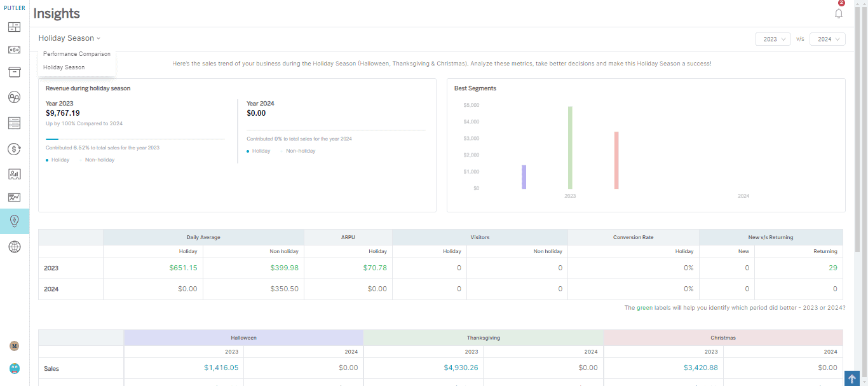The width and height of the screenshot is (868, 386).
Task: Open the Customers people icon in sidebar
Action: coord(14,97)
